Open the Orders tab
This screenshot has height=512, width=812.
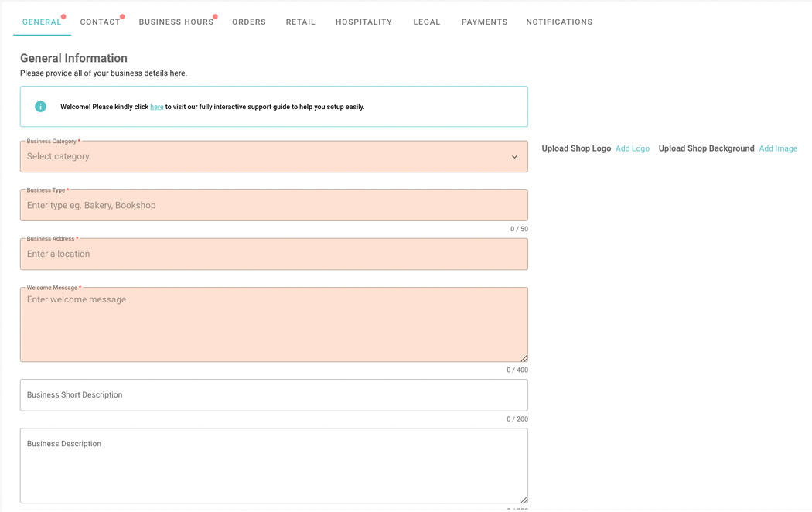(249, 22)
